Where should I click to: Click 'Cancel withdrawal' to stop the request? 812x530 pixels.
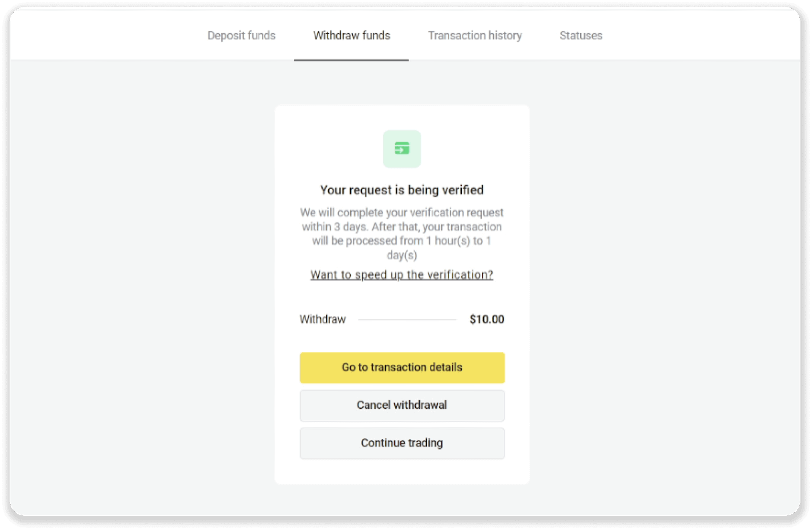tap(401, 405)
